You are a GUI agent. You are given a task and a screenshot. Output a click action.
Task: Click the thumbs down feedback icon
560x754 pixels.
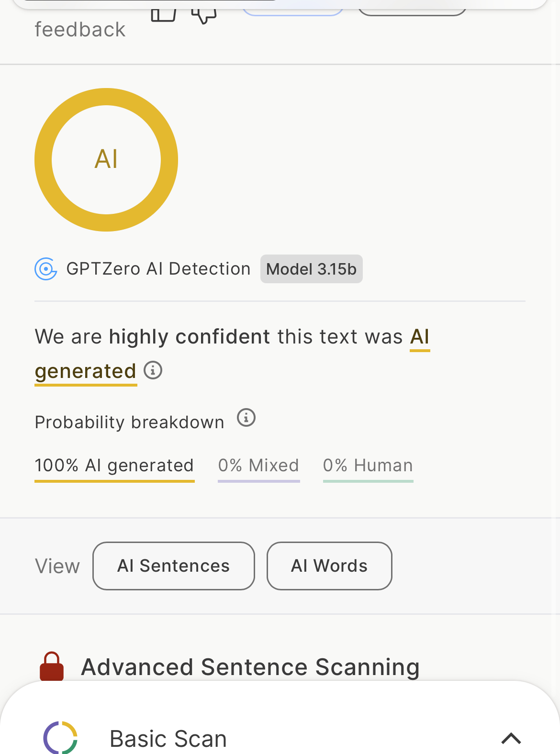pyautogui.click(x=204, y=15)
